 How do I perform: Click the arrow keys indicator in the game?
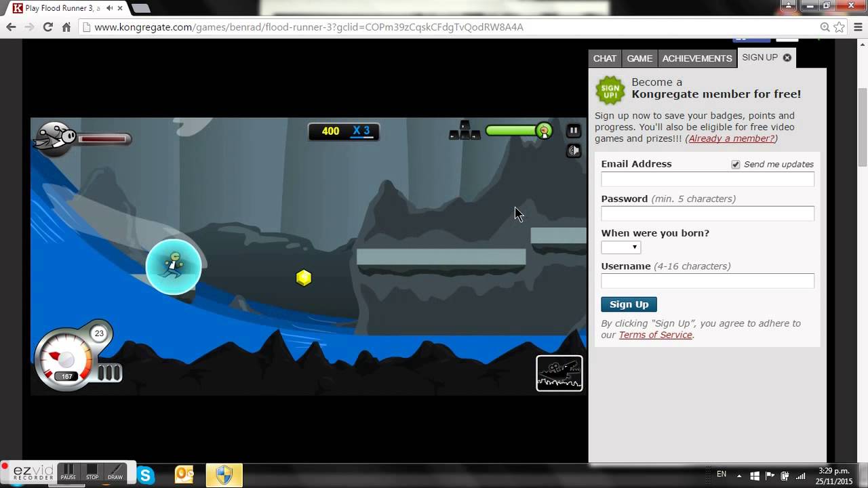(x=465, y=130)
